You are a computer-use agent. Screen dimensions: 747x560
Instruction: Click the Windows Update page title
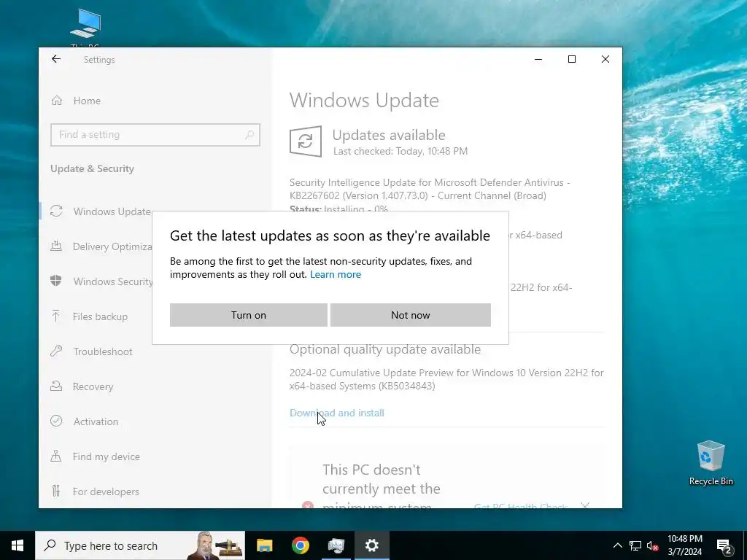364,101
